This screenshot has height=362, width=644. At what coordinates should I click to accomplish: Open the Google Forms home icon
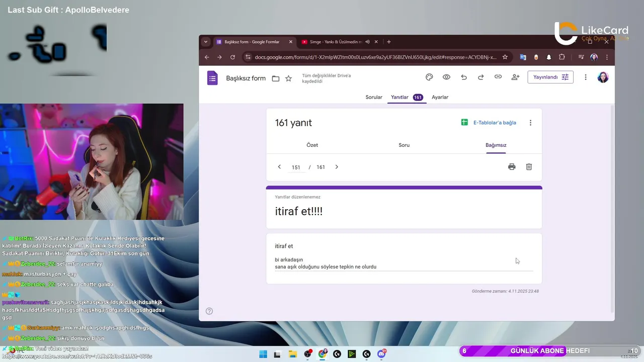click(x=213, y=78)
